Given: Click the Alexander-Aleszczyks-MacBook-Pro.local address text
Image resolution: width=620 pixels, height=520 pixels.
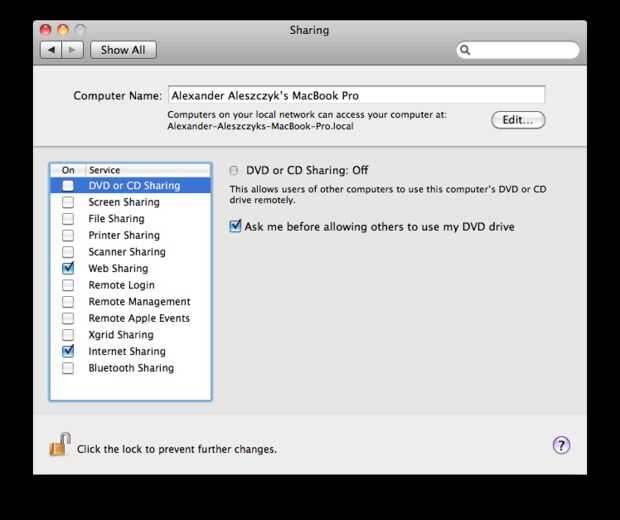Looking at the screenshot, I should tap(261, 127).
